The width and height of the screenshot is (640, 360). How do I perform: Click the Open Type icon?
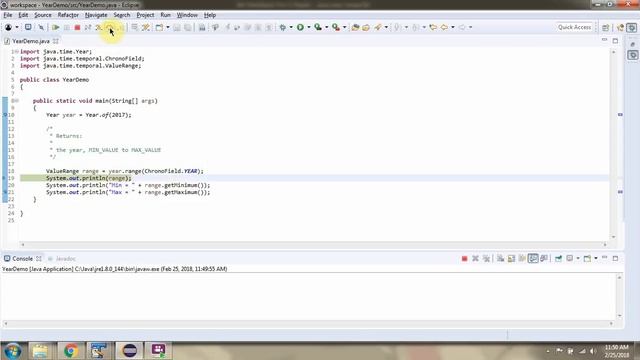[356, 27]
